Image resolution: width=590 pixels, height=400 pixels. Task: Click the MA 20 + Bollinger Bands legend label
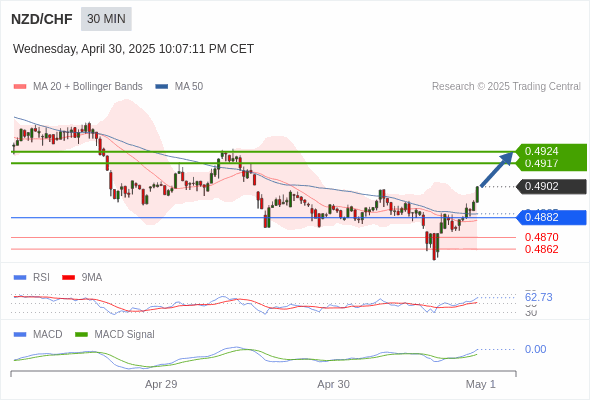[88, 87]
